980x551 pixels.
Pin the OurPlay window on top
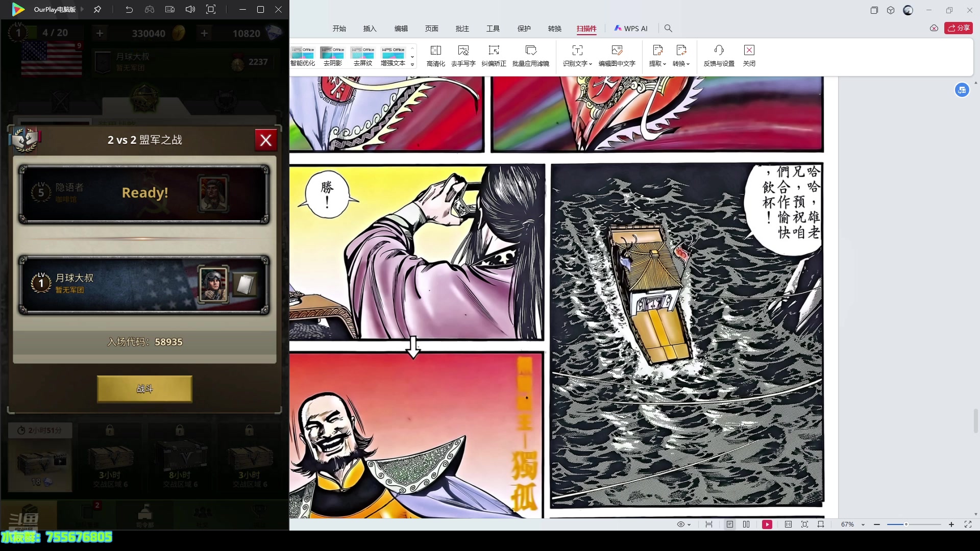[x=97, y=9]
